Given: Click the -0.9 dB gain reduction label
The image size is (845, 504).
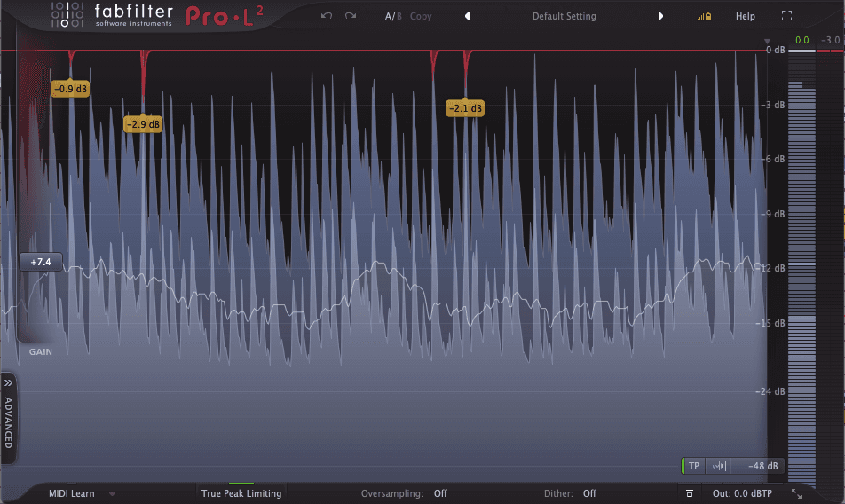Looking at the screenshot, I should pos(71,89).
